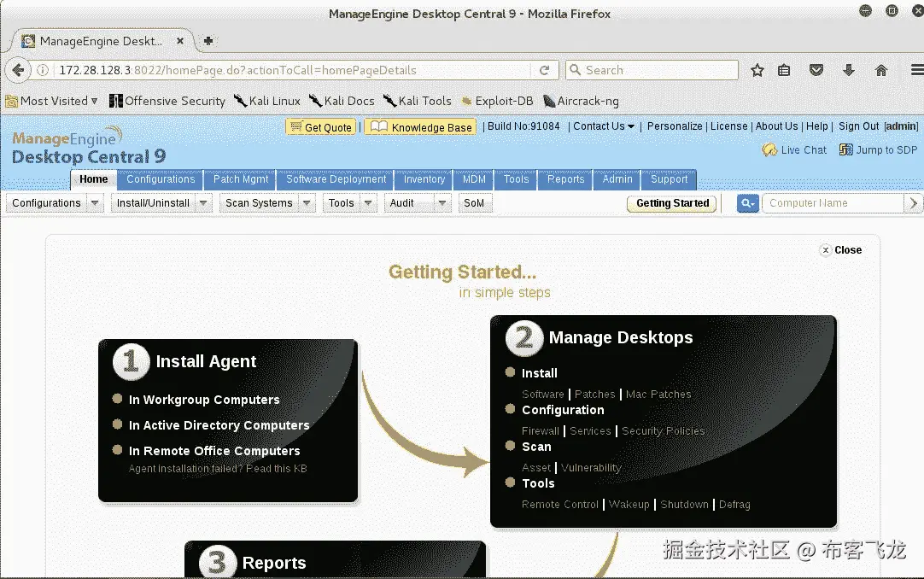Open Exploit-DB bookmark
The width and height of the screenshot is (924, 579).
[497, 102]
